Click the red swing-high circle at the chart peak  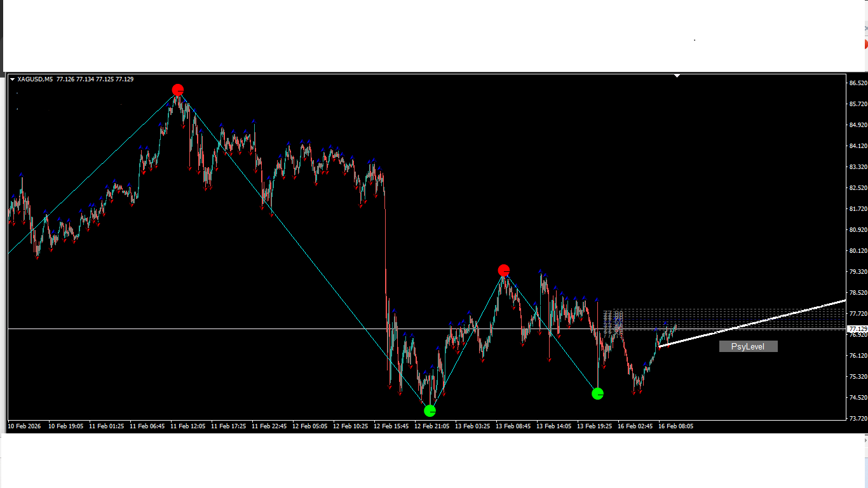(178, 90)
